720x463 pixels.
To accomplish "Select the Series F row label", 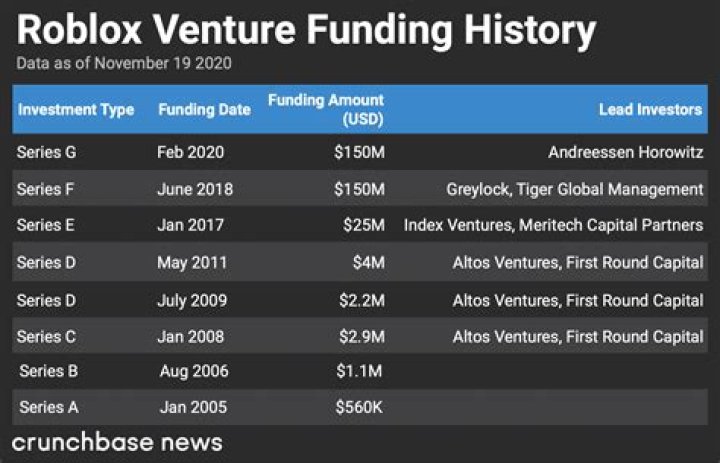I will click(46, 189).
